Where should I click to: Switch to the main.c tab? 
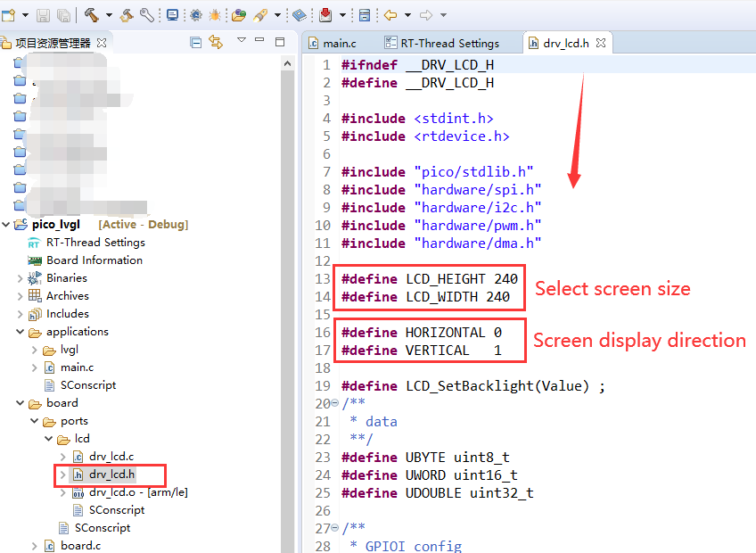(x=338, y=43)
